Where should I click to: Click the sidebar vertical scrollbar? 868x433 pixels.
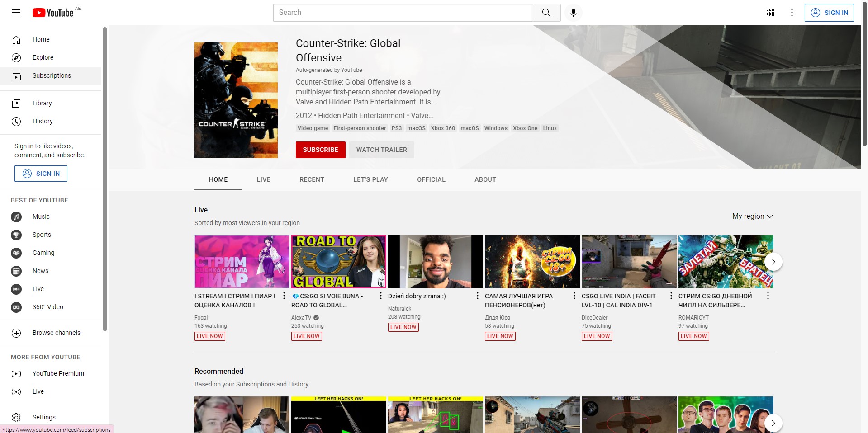(105, 179)
